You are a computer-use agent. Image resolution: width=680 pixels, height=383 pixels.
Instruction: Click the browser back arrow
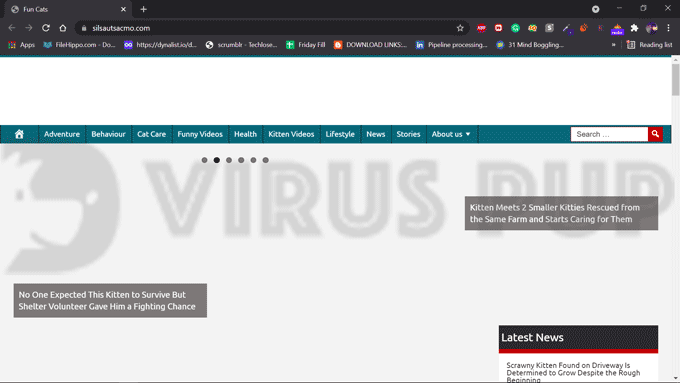(12, 28)
